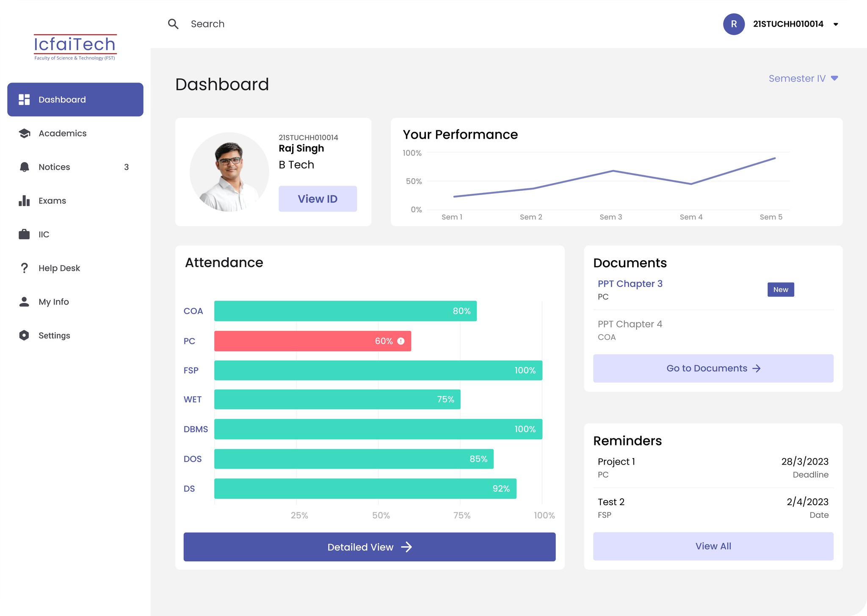Click the search magnifier icon
867x616 pixels.
pos(173,24)
